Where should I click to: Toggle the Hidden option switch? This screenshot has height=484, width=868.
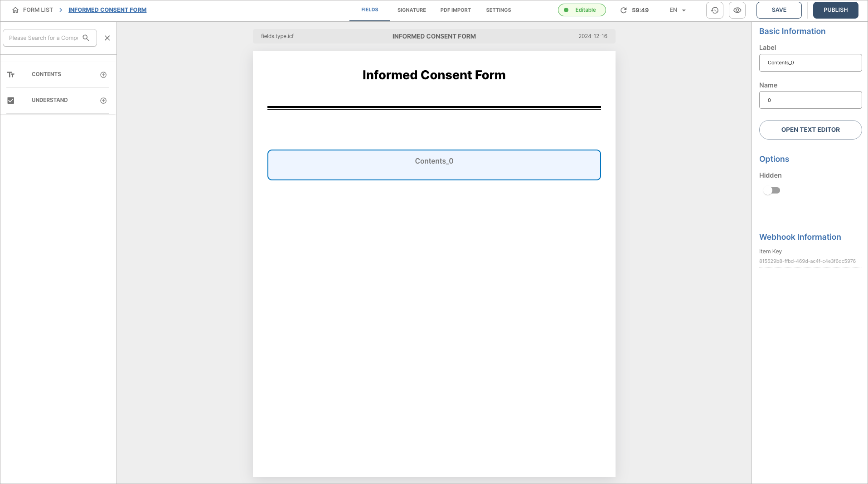(771, 191)
